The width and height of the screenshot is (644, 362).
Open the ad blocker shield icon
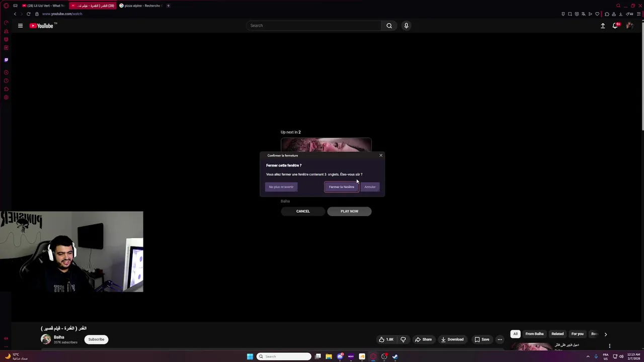(x=577, y=14)
